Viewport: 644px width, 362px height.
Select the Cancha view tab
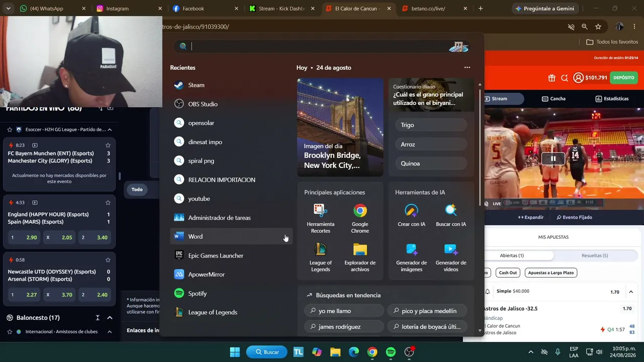[553, 99]
